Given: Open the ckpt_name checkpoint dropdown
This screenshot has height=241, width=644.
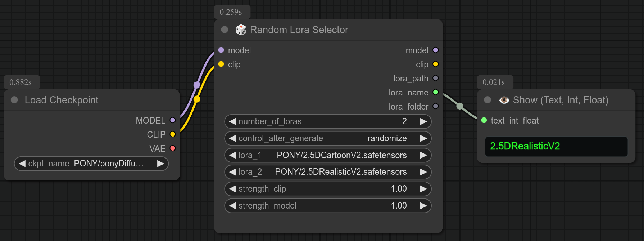Looking at the screenshot, I should point(91,164).
